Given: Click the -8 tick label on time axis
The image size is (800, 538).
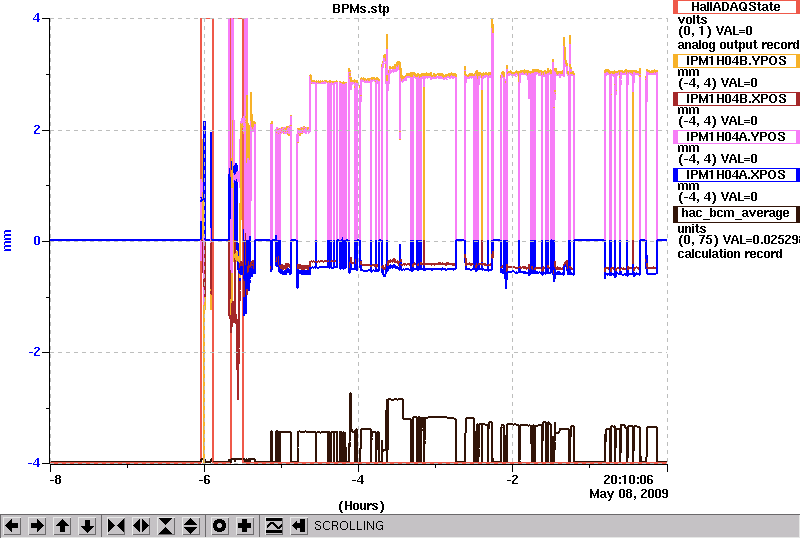Looking at the screenshot, I should pos(55,480).
